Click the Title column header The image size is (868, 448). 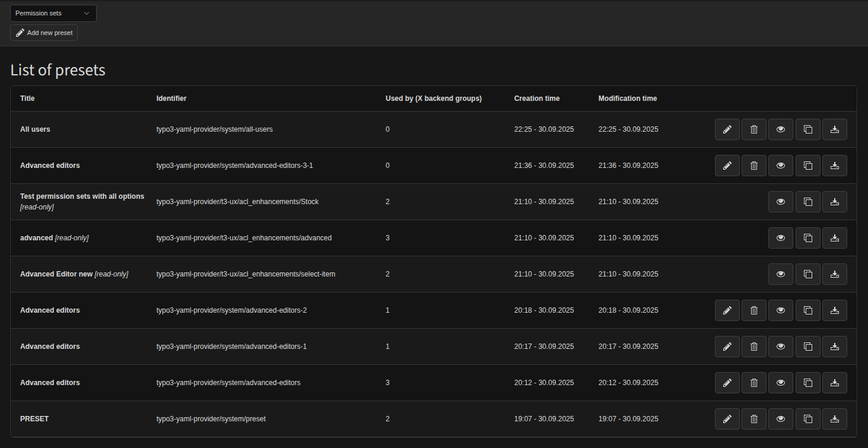(x=27, y=99)
